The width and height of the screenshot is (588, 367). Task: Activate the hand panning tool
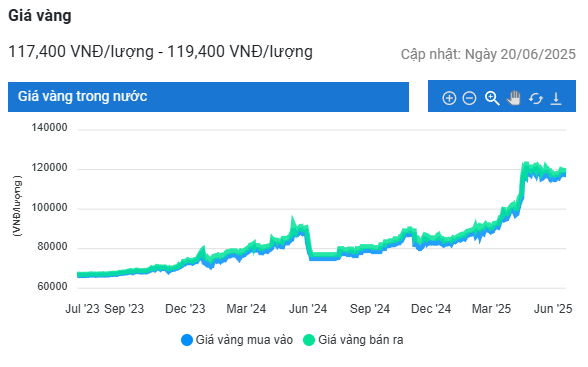514,98
